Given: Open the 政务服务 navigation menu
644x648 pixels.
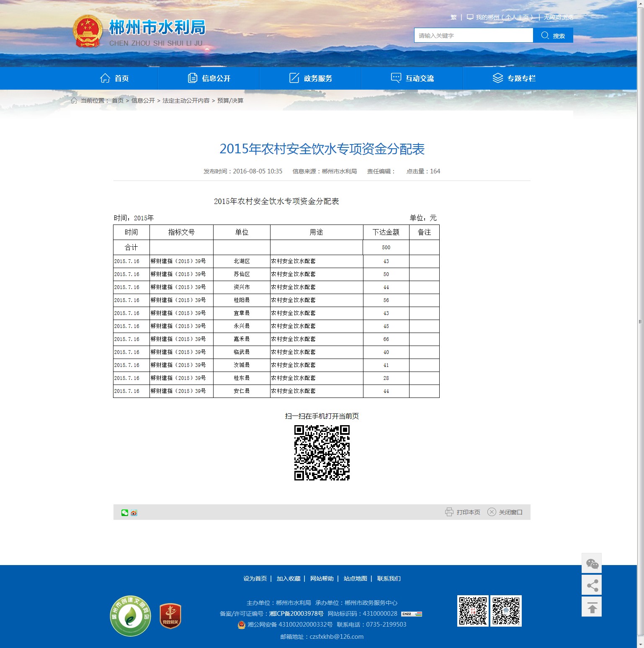Looking at the screenshot, I should pos(311,78).
